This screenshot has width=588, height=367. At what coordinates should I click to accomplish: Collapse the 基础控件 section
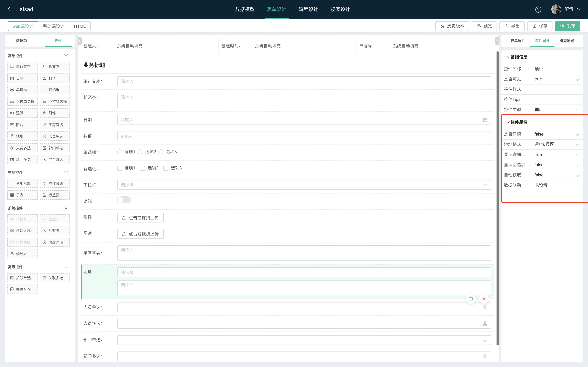[66, 56]
